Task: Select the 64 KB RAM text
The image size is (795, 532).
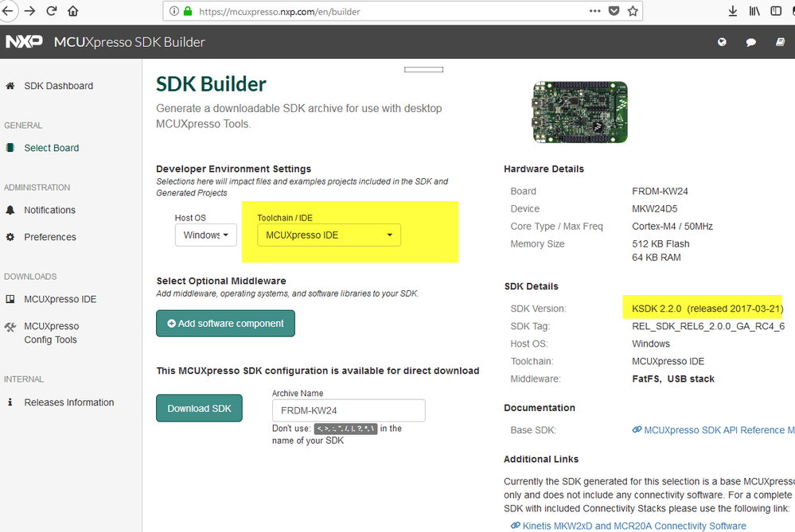Action: pos(656,258)
